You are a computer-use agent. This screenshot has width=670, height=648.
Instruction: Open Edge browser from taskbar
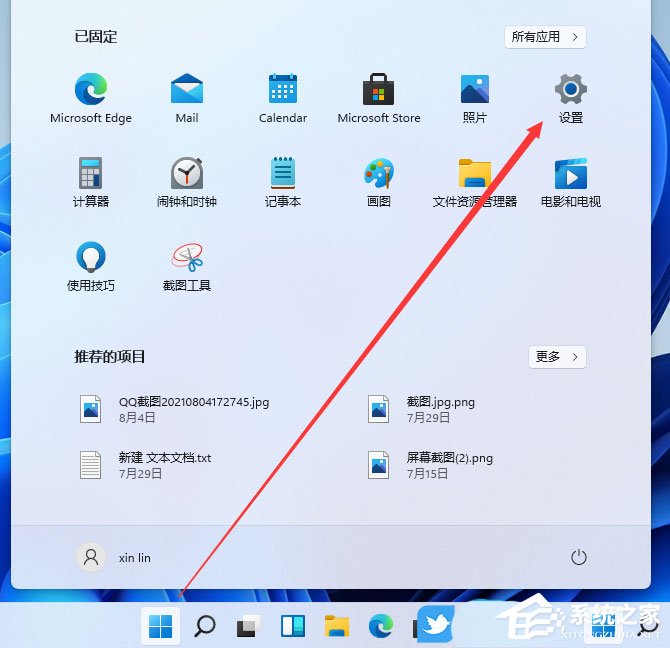(x=381, y=626)
